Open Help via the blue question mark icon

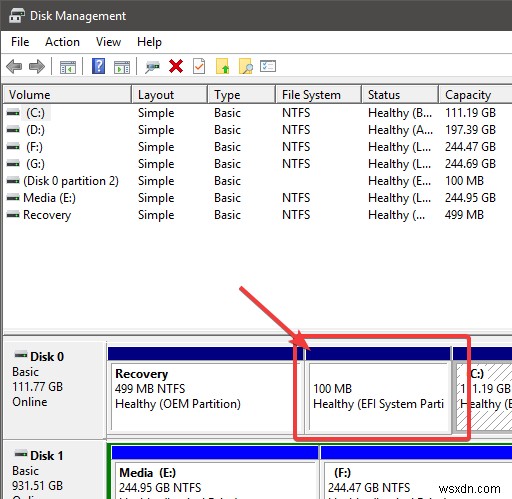[99, 66]
